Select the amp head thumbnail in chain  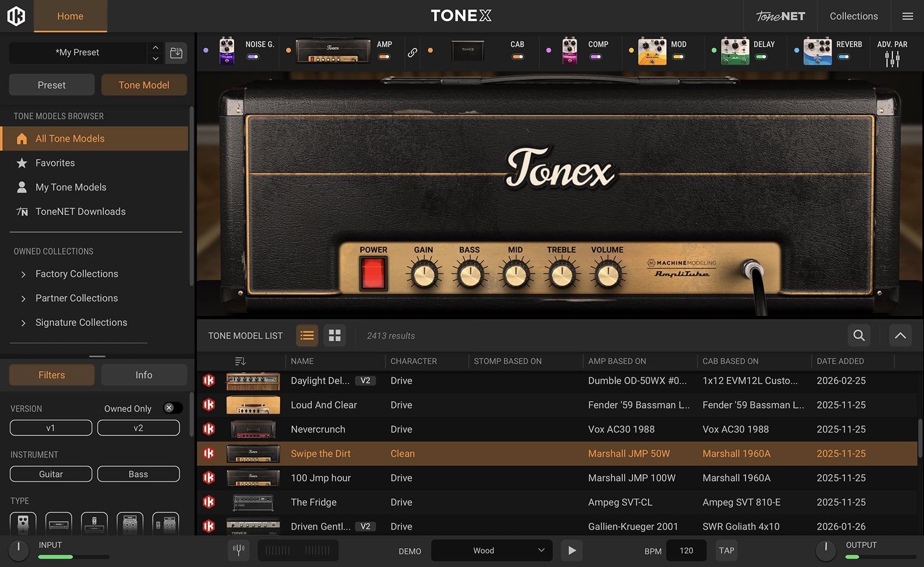click(x=333, y=51)
